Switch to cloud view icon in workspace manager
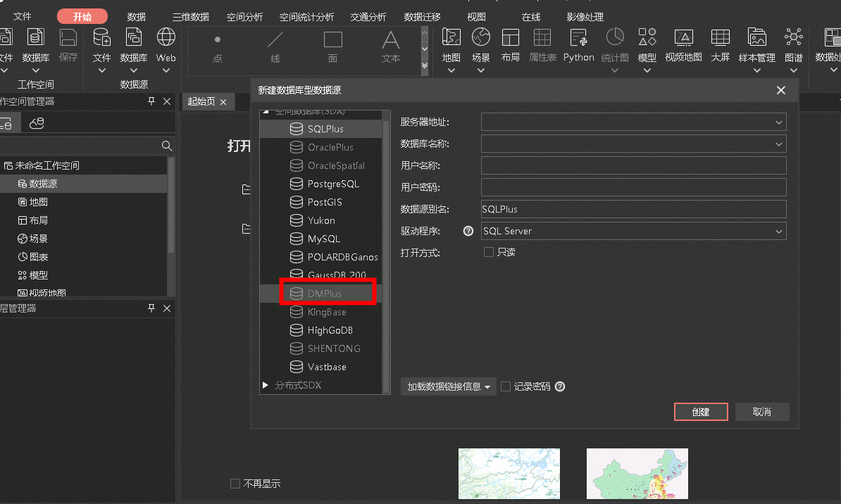The image size is (841, 504). 37,123
